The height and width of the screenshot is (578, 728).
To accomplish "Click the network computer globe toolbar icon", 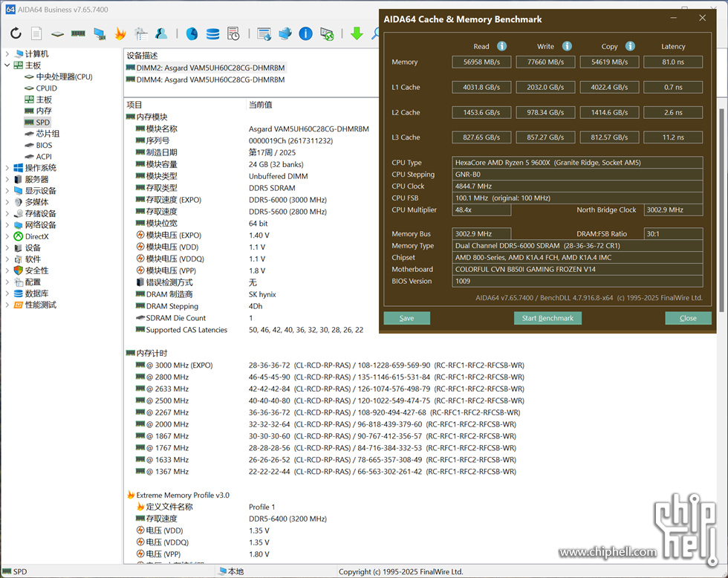I will [285, 33].
